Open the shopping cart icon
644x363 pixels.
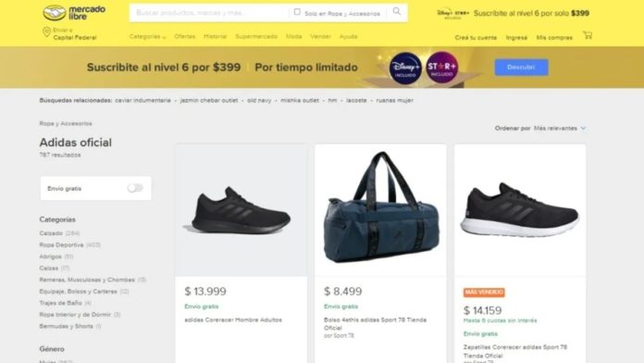click(588, 35)
